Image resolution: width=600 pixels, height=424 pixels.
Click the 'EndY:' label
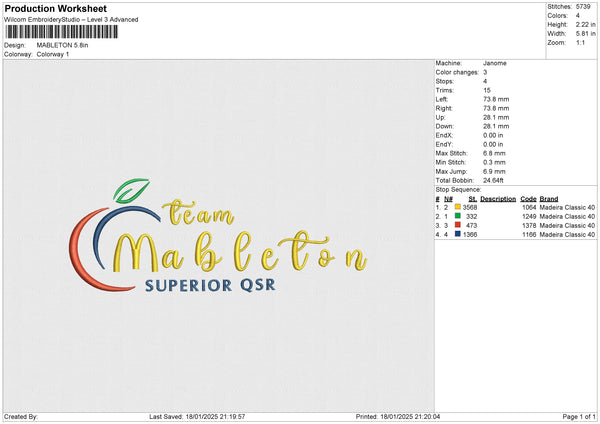pos(444,144)
